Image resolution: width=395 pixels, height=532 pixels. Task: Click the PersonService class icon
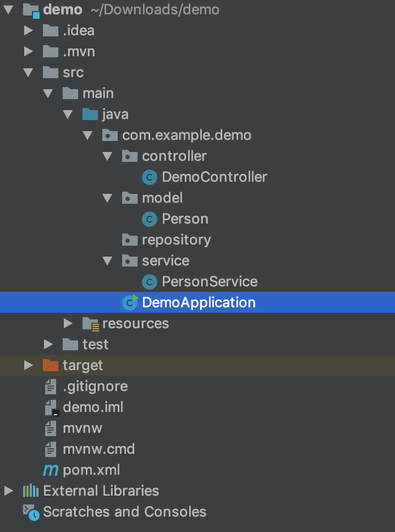tap(150, 282)
